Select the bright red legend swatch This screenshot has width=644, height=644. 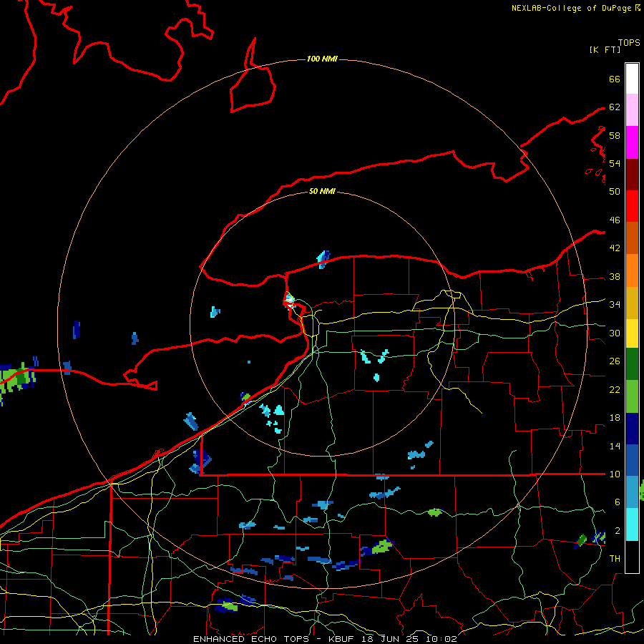click(632, 206)
